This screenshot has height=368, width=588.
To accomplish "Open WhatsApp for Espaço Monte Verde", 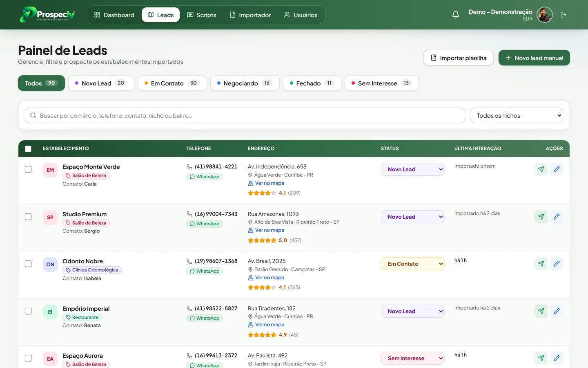I will [205, 177].
